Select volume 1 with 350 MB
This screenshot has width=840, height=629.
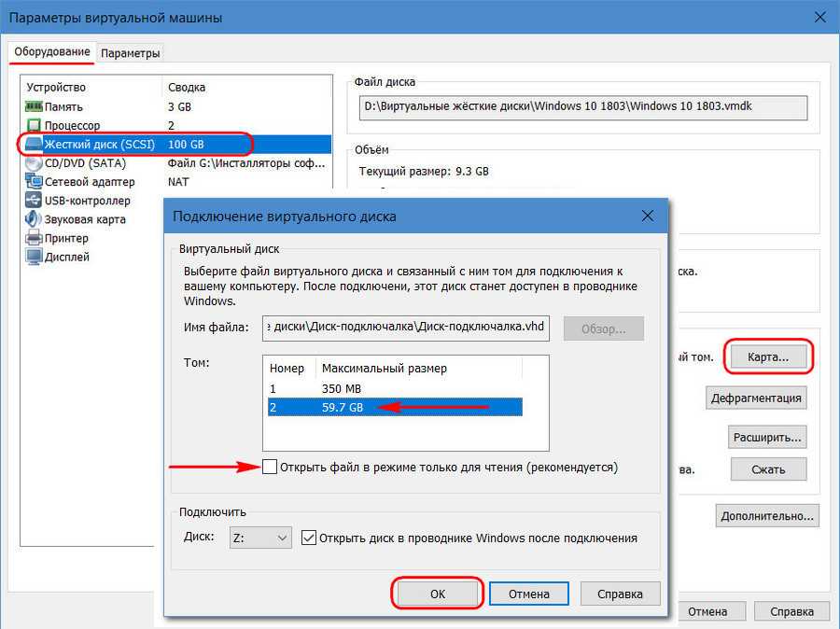(x=395, y=388)
